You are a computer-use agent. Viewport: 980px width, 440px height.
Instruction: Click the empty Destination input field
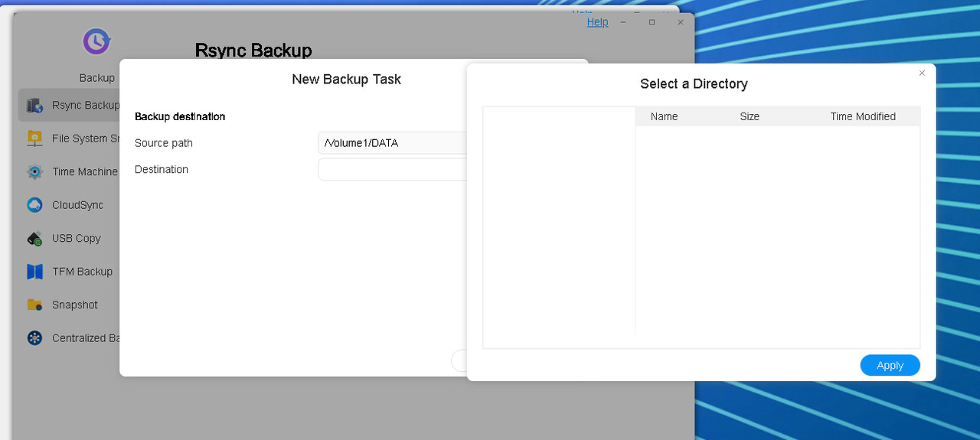pyautogui.click(x=392, y=169)
